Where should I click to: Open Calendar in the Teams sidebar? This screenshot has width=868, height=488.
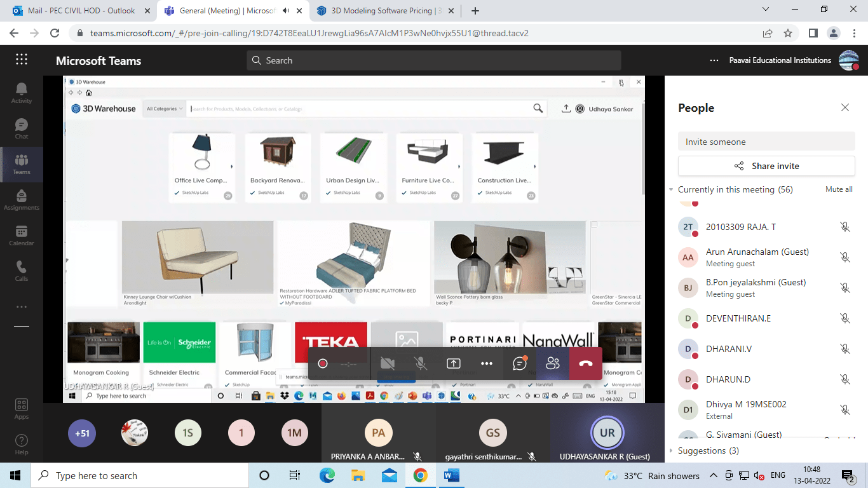(x=22, y=235)
